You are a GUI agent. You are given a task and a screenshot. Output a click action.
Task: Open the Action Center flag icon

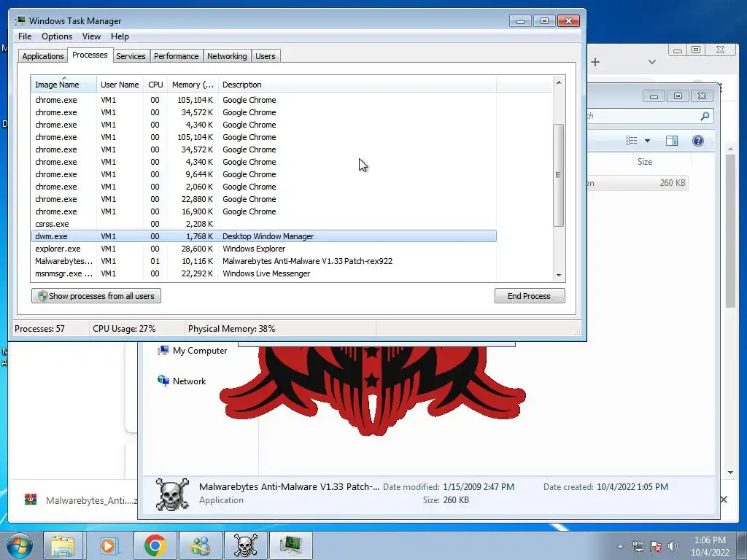tap(656, 546)
